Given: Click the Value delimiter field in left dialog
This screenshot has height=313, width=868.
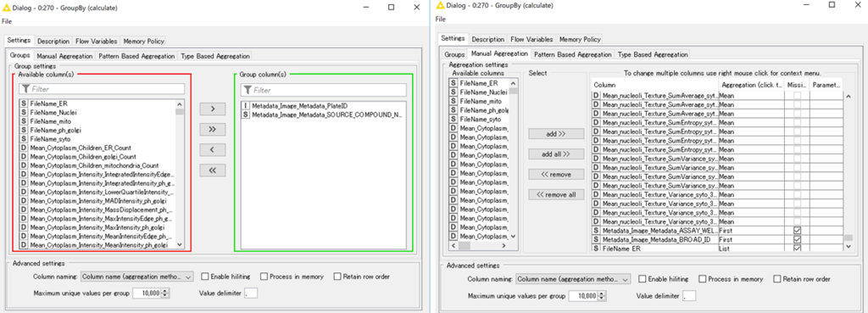Looking at the screenshot, I should tap(250, 293).
